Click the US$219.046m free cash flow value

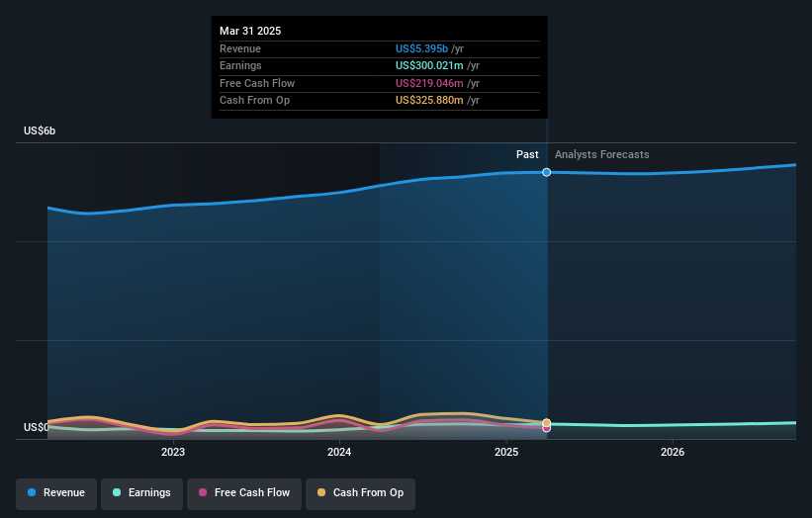click(429, 83)
